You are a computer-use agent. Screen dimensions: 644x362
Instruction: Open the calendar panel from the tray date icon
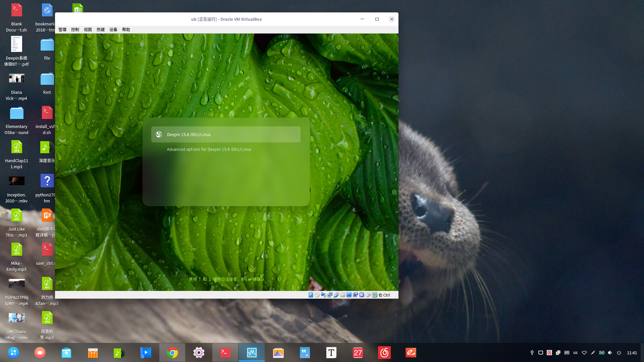tap(549, 353)
